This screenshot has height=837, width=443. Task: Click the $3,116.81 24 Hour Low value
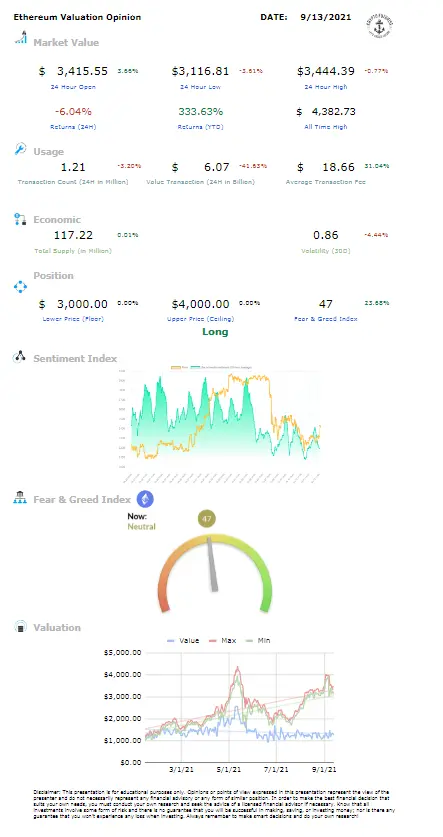point(201,71)
